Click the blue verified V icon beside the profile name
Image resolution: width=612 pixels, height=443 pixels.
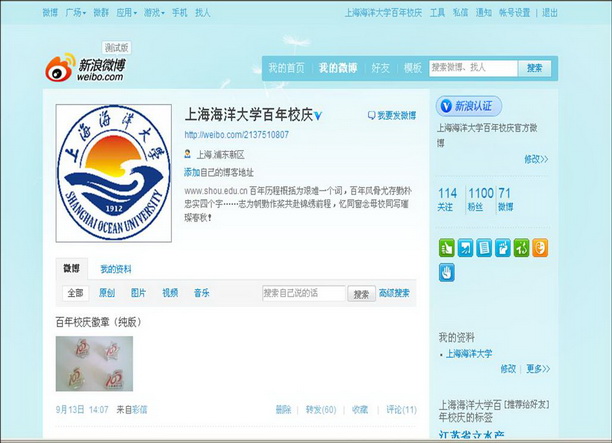pyautogui.click(x=318, y=116)
